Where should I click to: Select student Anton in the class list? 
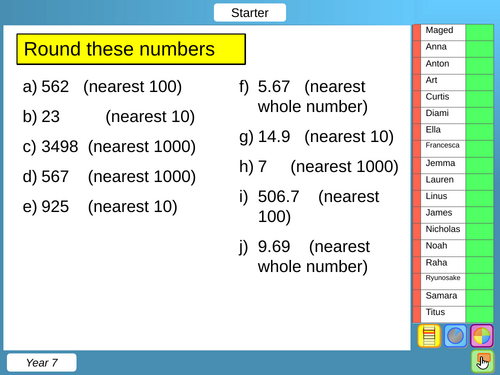[443, 66]
